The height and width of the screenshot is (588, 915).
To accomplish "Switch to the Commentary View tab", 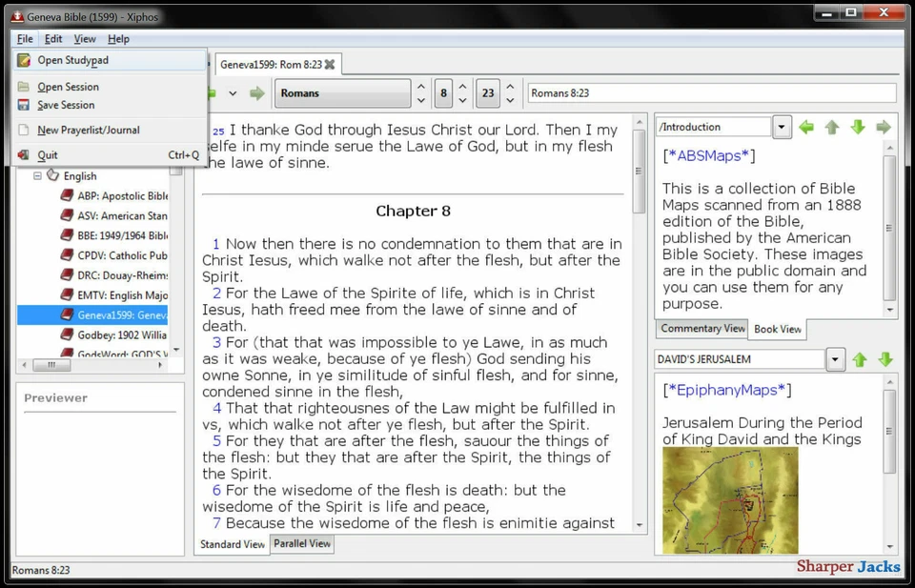I will click(x=701, y=329).
